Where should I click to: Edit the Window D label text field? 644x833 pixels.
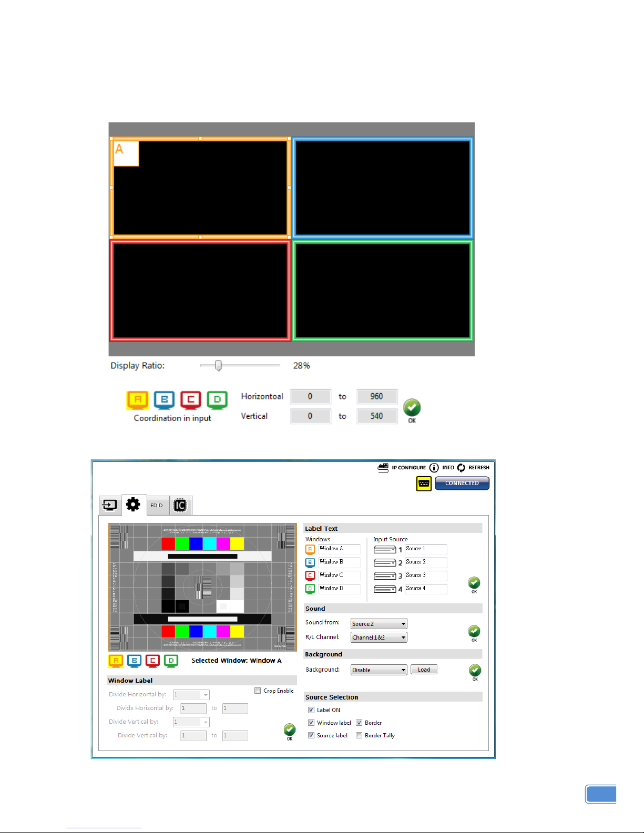(x=339, y=589)
